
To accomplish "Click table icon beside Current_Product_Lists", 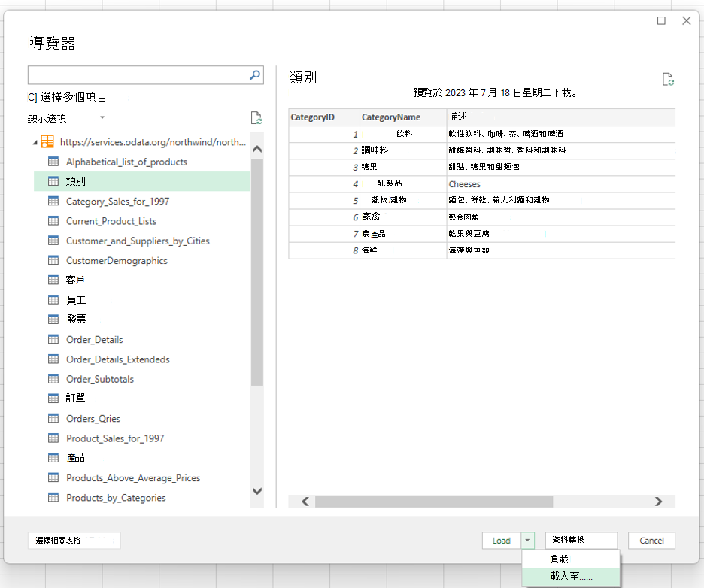I will tap(53, 221).
